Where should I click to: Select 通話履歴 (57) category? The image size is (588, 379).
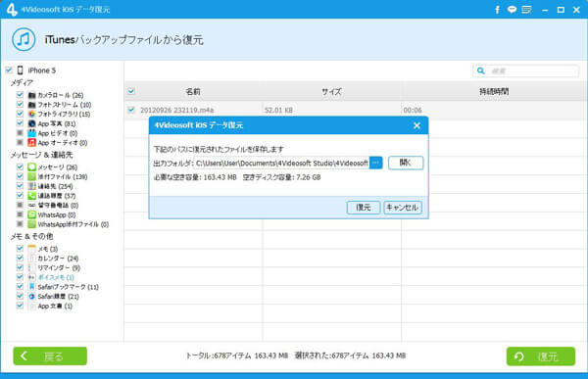57,196
